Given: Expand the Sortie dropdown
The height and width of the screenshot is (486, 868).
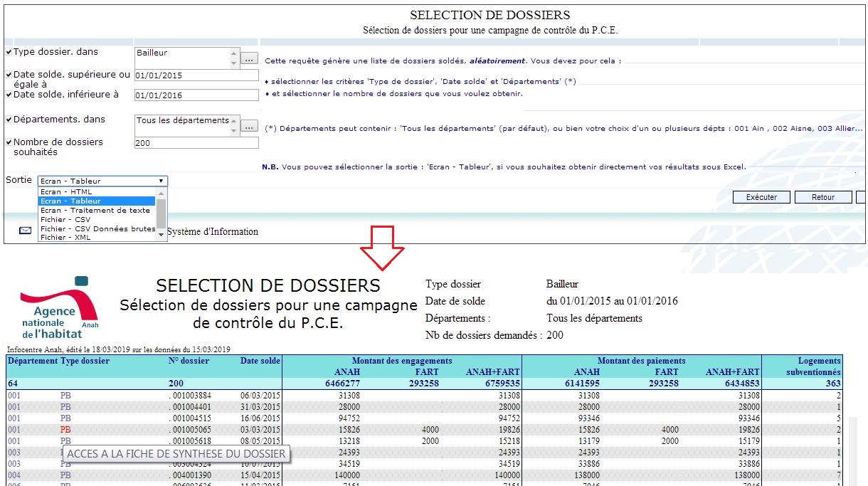Looking at the screenshot, I should click(x=102, y=181).
